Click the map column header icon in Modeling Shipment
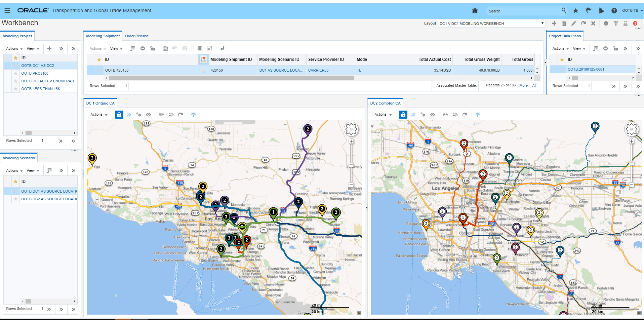 [x=203, y=59]
